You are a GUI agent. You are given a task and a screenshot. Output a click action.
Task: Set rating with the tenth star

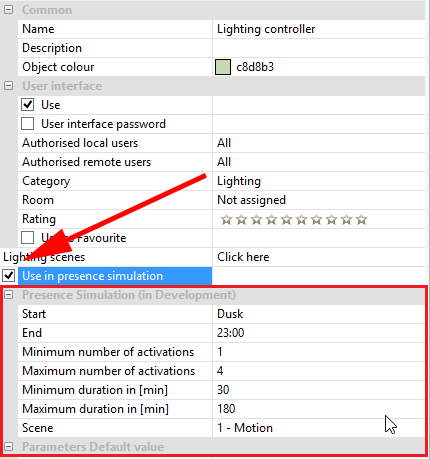pyautogui.click(x=361, y=220)
